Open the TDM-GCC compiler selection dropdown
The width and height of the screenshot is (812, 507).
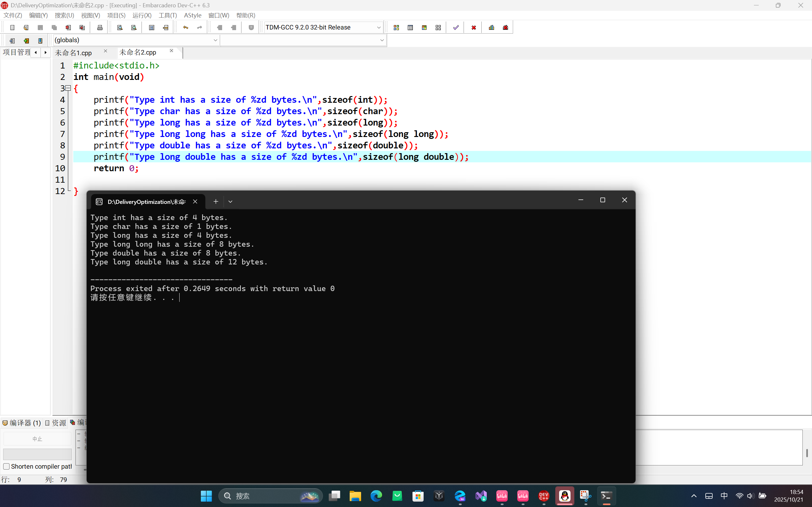[x=379, y=28]
